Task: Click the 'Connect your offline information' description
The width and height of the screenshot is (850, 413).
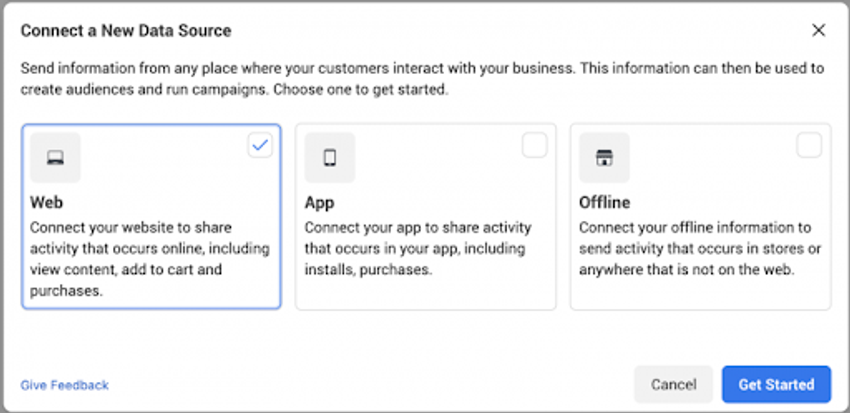Action: tap(700, 248)
